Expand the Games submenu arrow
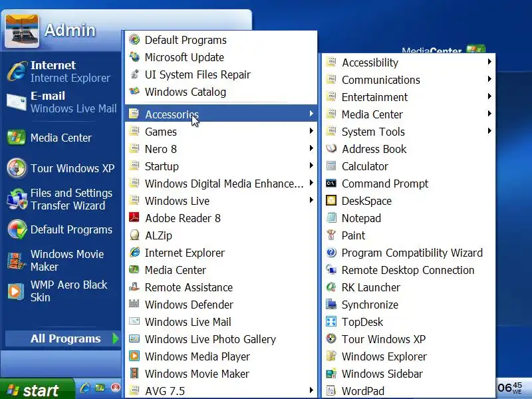This screenshot has width=532, height=399. coord(311,131)
